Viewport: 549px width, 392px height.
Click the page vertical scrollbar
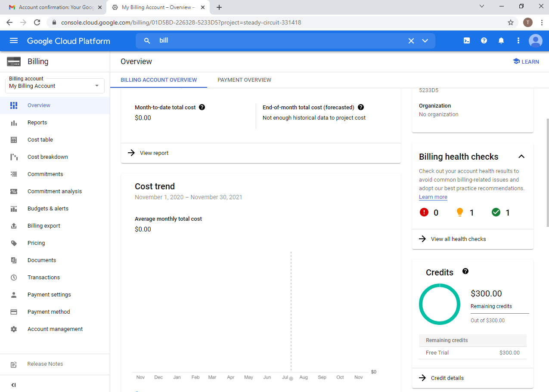click(547, 172)
